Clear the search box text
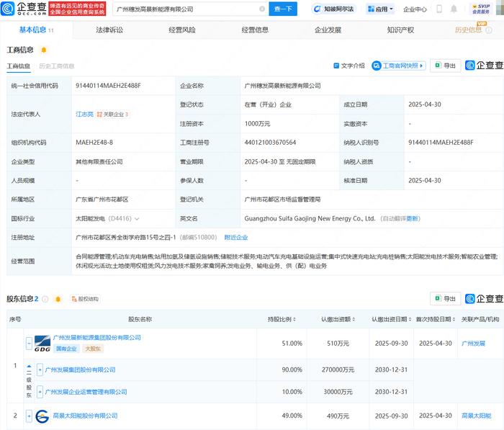Viewport: 504px width, 430px height. click(x=262, y=9)
